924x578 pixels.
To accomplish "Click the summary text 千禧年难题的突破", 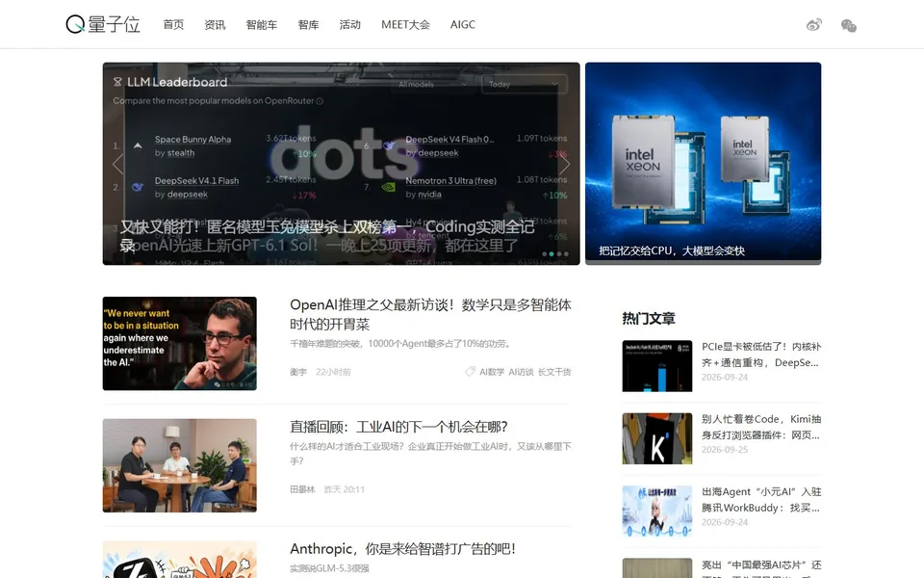I will click(400, 343).
